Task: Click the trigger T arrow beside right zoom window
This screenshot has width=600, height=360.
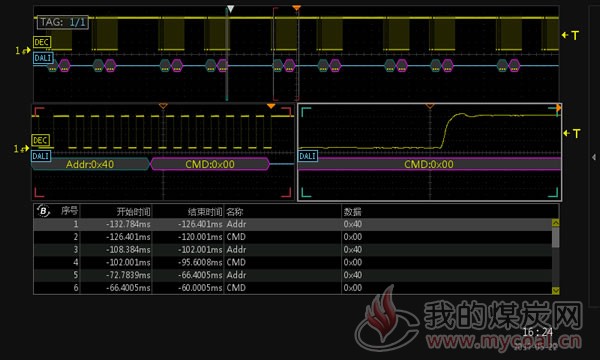Action: click(x=572, y=134)
